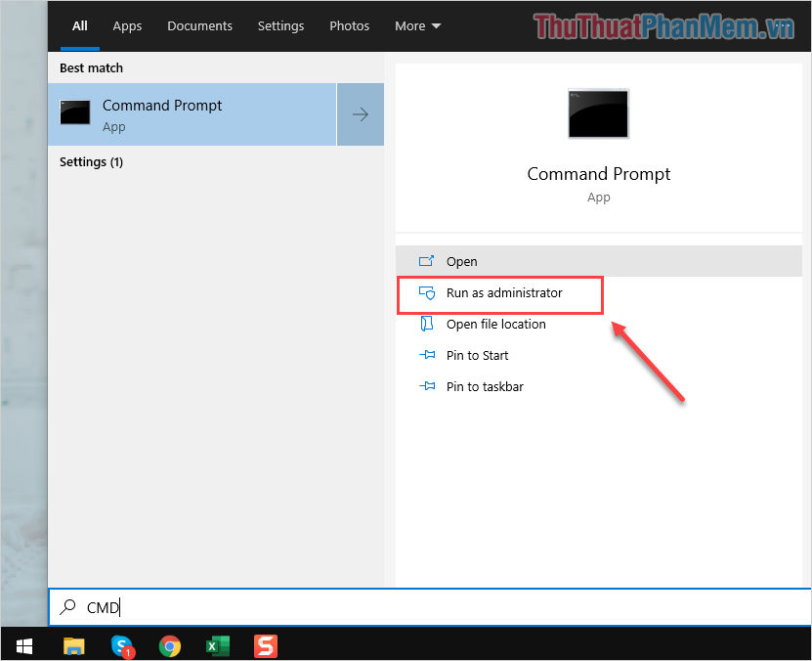Switch to the Documents tab

pyautogui.click(x=199, y=25)
